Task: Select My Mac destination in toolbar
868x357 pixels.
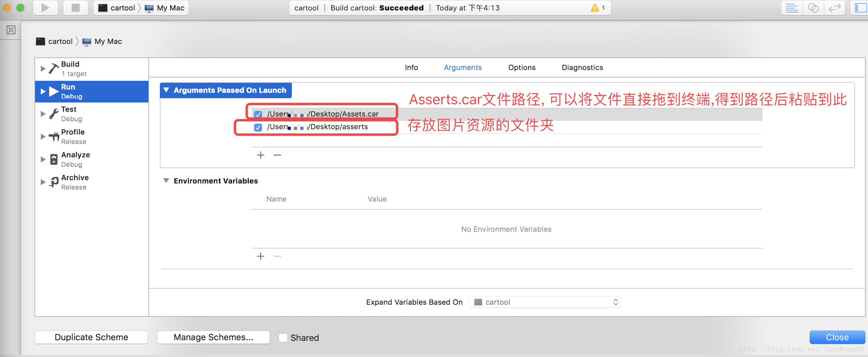Action: coord(165,8)
